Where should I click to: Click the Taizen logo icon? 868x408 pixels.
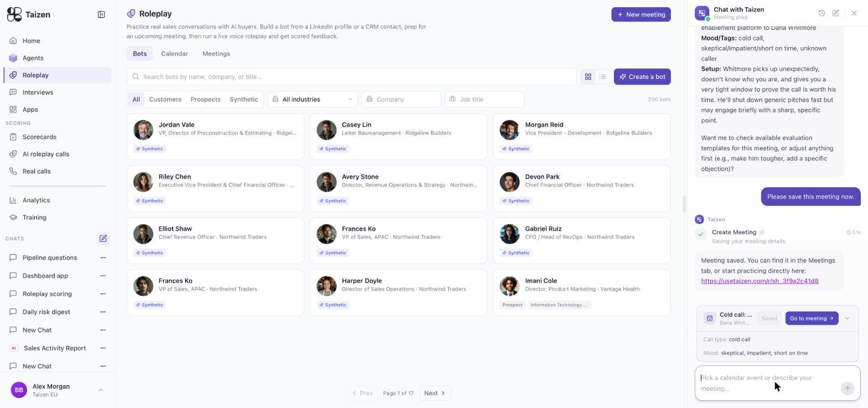coord(14,14)
